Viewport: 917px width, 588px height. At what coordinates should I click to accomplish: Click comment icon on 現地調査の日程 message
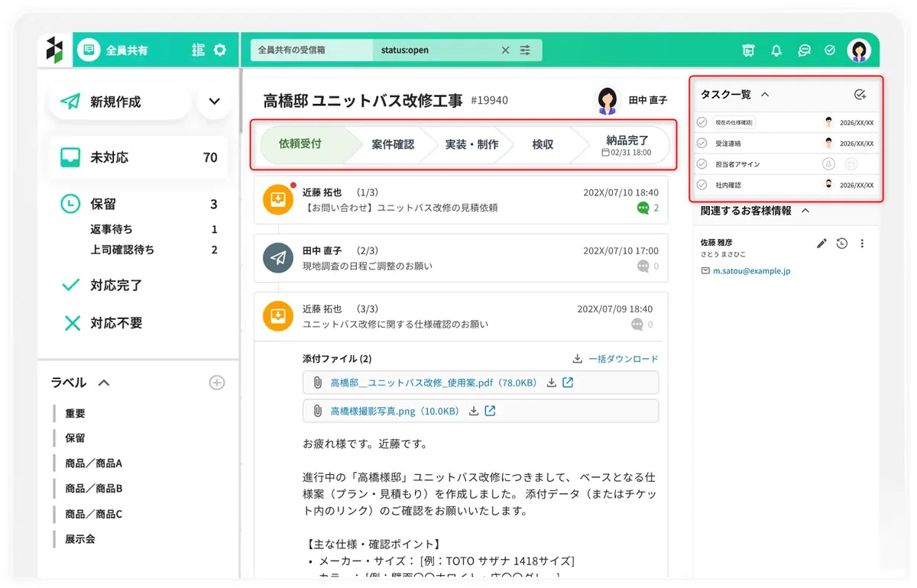[643, 267]
